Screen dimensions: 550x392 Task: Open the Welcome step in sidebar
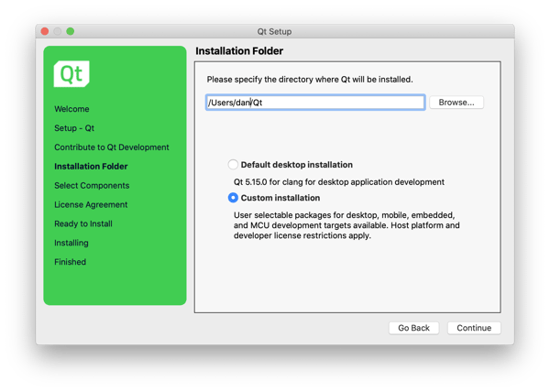click(71, 109)
